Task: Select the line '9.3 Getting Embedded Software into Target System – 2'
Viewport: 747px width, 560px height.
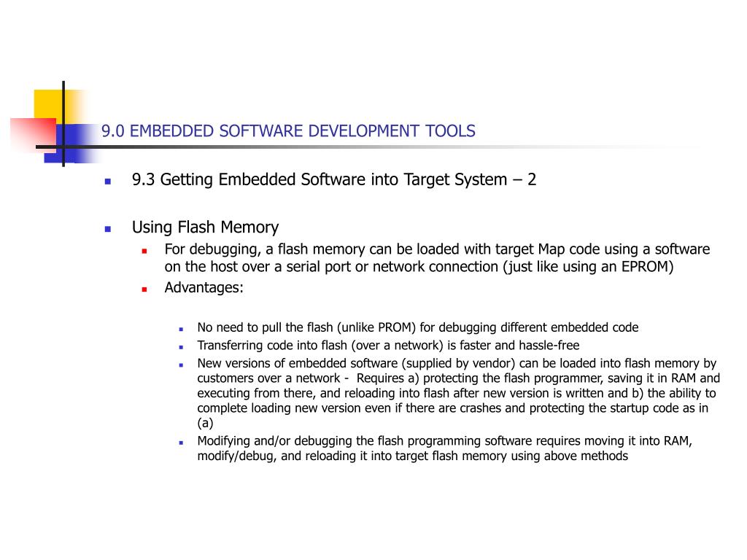Action: click(334, 180)
